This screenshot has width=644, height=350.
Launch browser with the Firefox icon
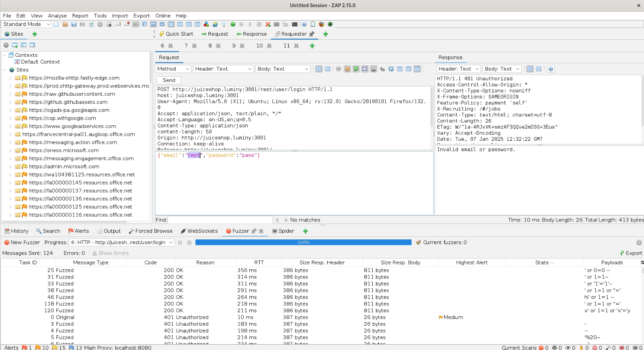[322, 24]
